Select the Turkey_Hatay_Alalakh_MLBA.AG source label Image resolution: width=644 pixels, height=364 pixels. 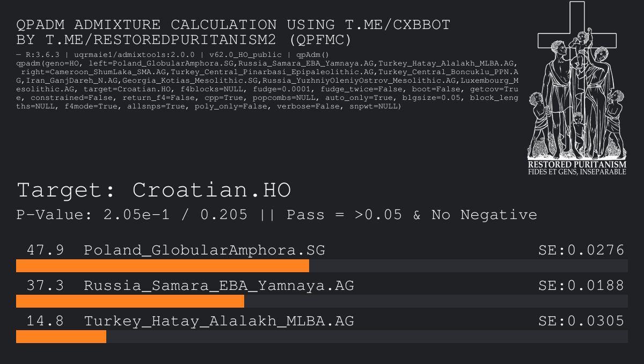(219, 321)
